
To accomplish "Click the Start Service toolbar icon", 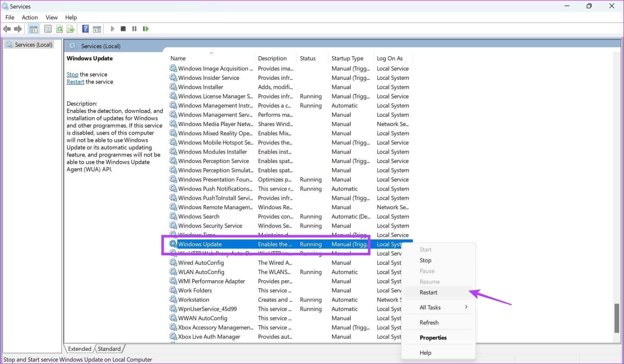I will (112, 29).
